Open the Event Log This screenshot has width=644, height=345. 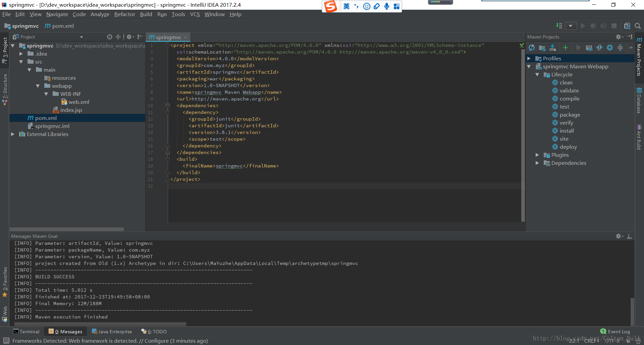615,332
